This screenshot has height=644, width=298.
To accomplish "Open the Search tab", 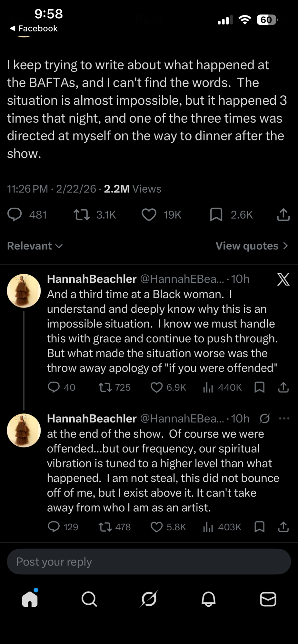I will click(x=89, y=599).
